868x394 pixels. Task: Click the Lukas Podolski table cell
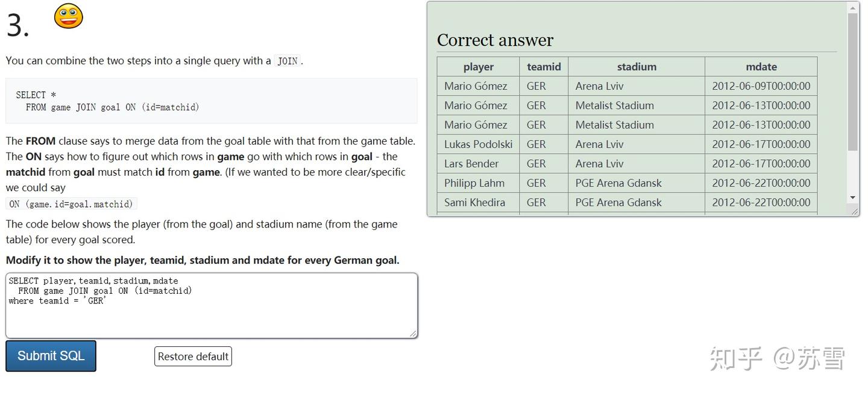click(479, 144)
